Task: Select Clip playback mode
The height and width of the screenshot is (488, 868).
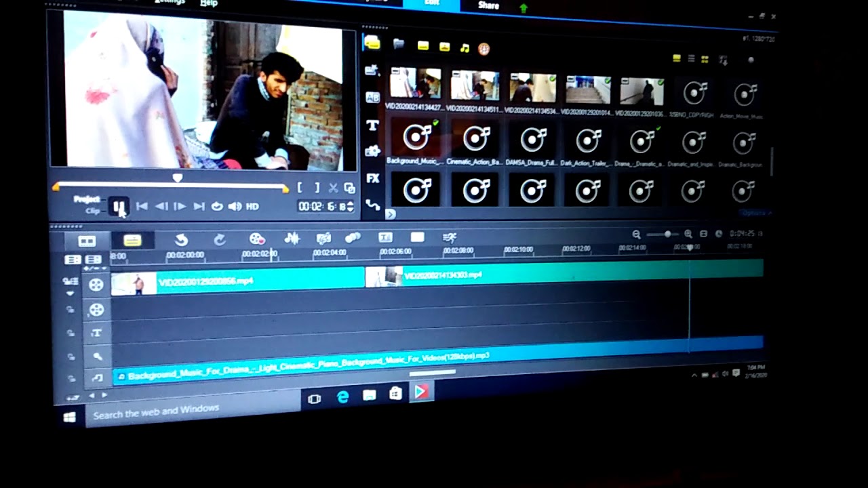Action: (x=93, y=211)
